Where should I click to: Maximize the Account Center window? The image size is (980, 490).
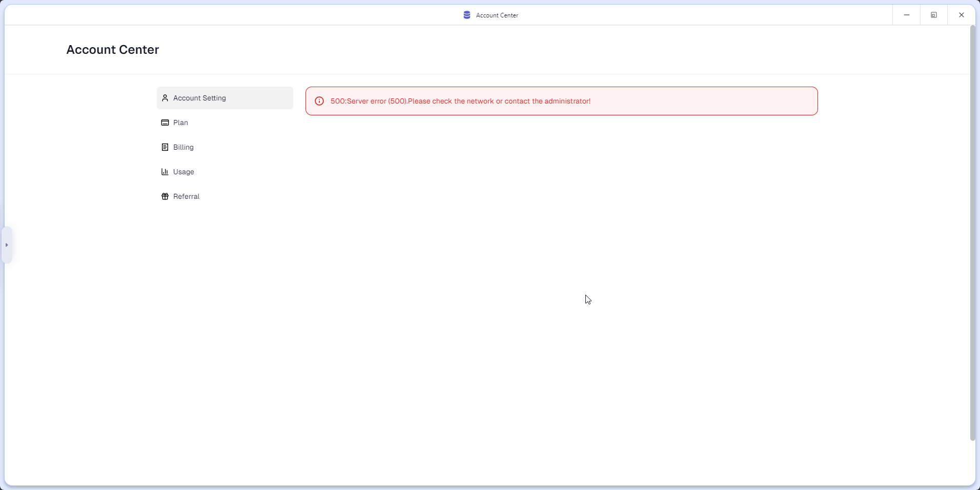934,15
